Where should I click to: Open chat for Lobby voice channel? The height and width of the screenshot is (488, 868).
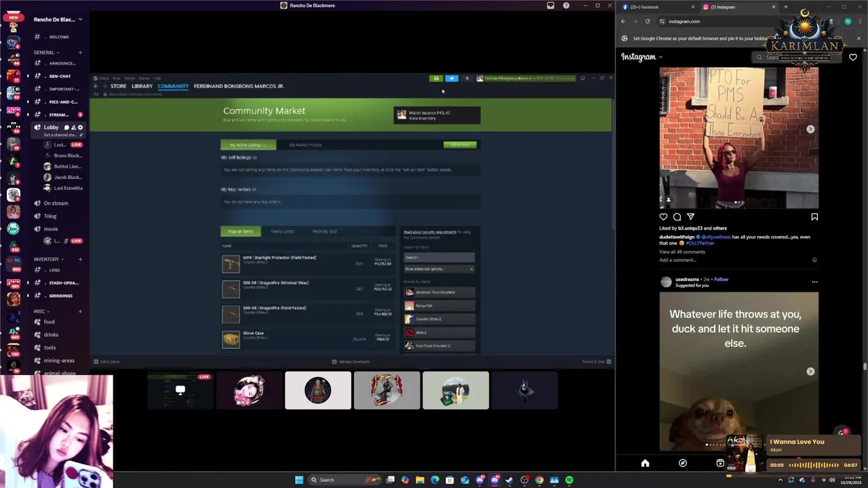(x=66, y=127)
